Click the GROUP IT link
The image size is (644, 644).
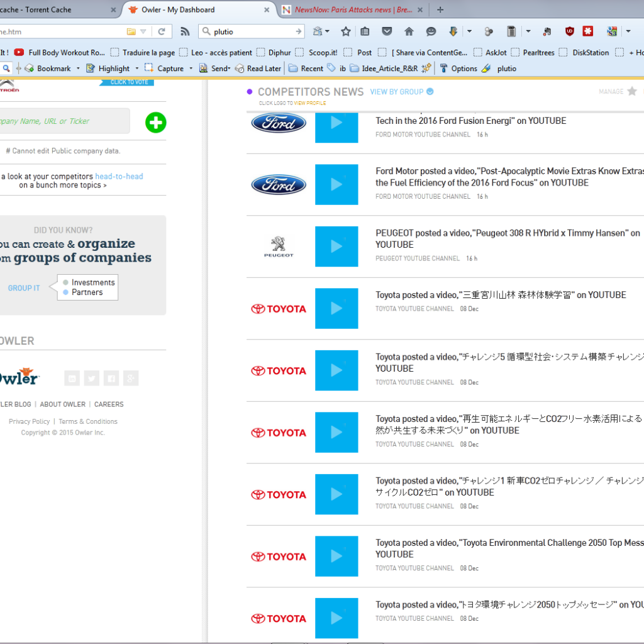coord(24,288)
